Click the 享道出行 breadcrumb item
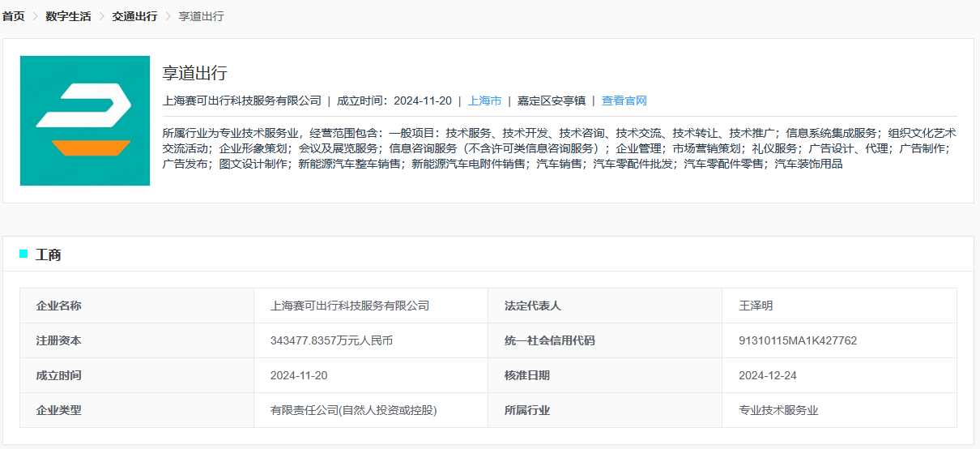The height and width of the screenshot is (449, 980). (x=201, y=16)
